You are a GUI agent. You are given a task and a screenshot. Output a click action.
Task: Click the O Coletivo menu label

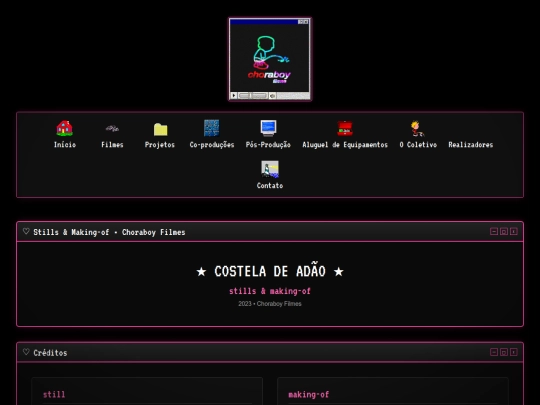(418, 145)
